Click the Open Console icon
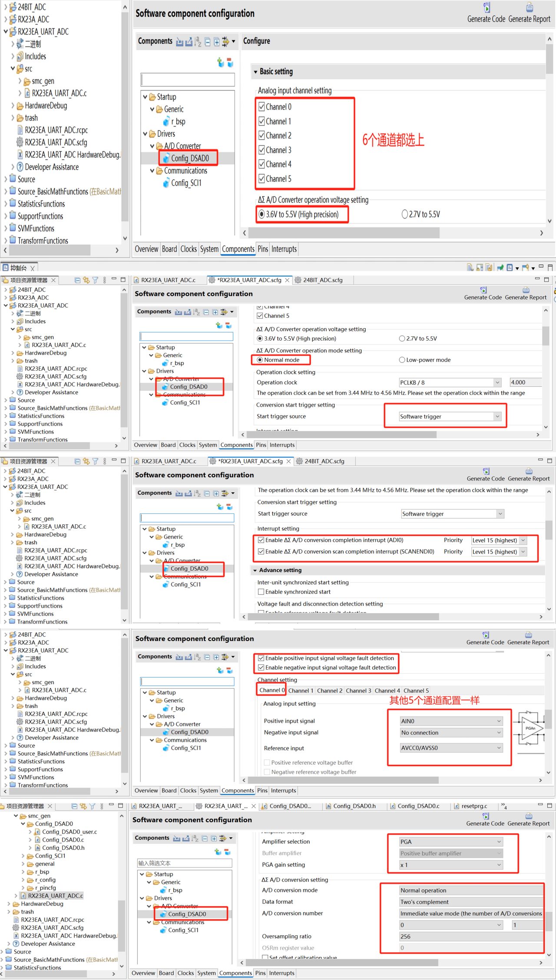Screen dimensions: 556x980 (x=526, y=267)
